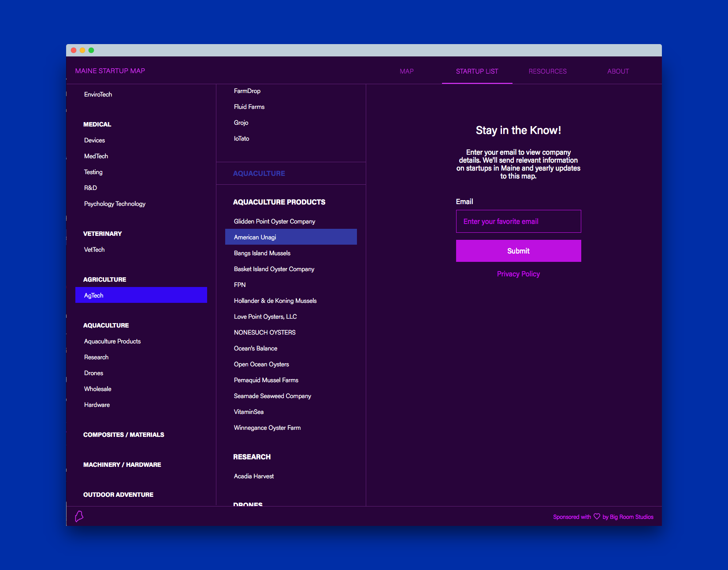Image resolution: width=728 pixels, height=570 pixels.
Task: Open Ocean's Balance entry
Action: [x=256, y=348]
